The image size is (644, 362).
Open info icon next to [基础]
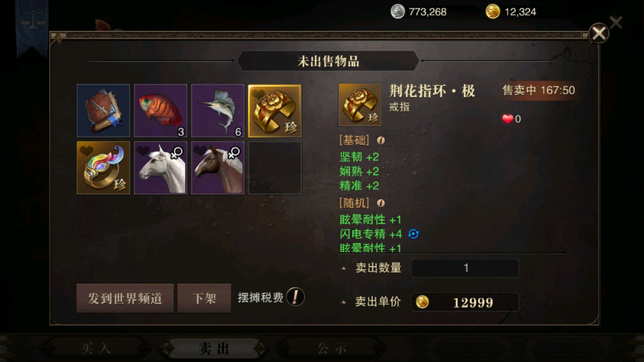coord(381,140)
